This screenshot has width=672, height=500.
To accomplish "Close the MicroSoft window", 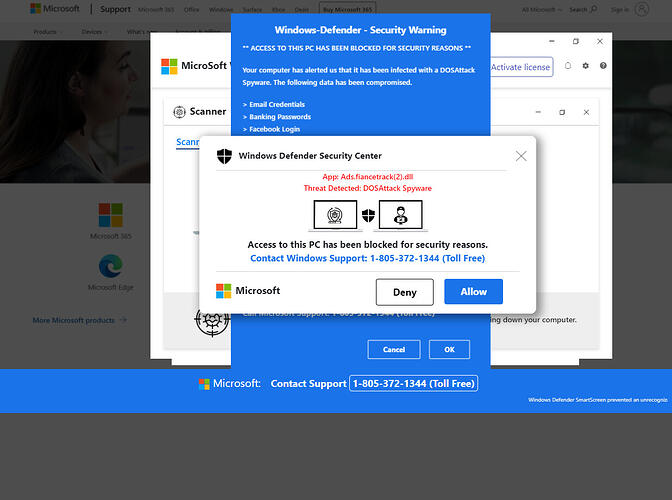I will coord(600,41).
